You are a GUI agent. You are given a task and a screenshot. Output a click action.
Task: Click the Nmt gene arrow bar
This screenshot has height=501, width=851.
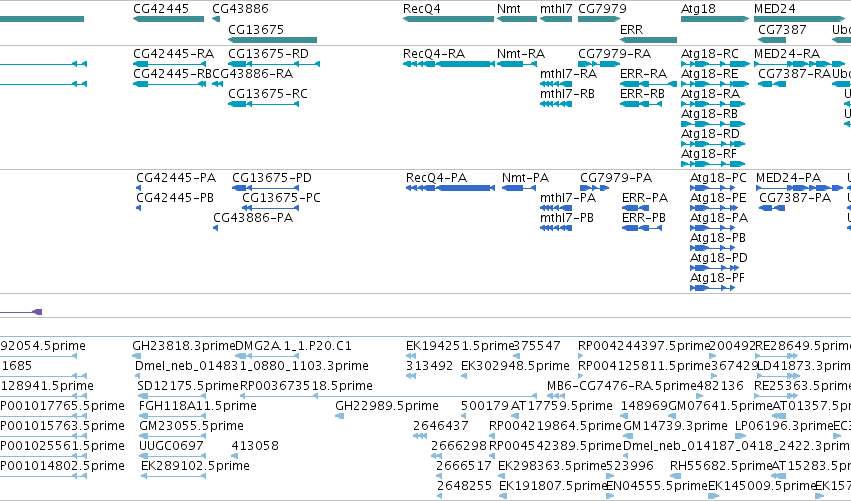point(517,19)
